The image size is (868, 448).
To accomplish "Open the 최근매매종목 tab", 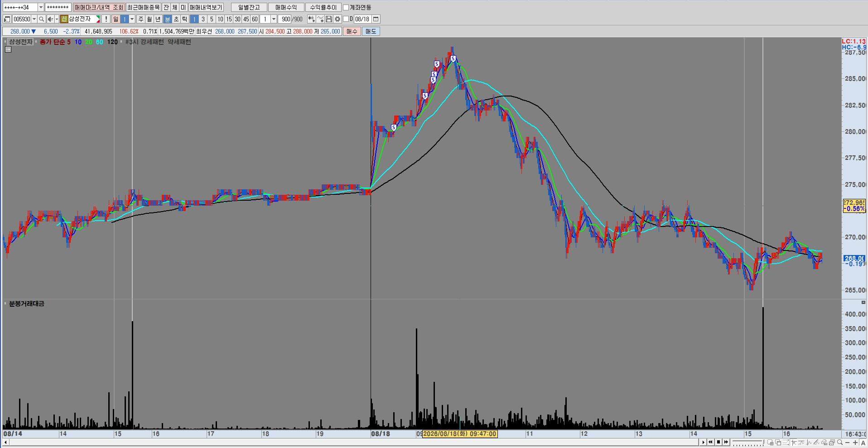I will (x=143, y=7).
